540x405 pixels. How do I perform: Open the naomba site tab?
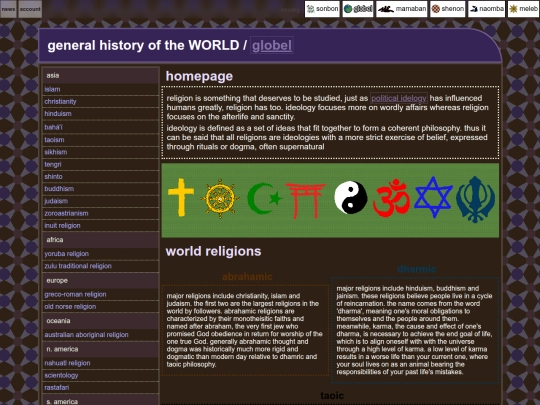click(486, 9)
